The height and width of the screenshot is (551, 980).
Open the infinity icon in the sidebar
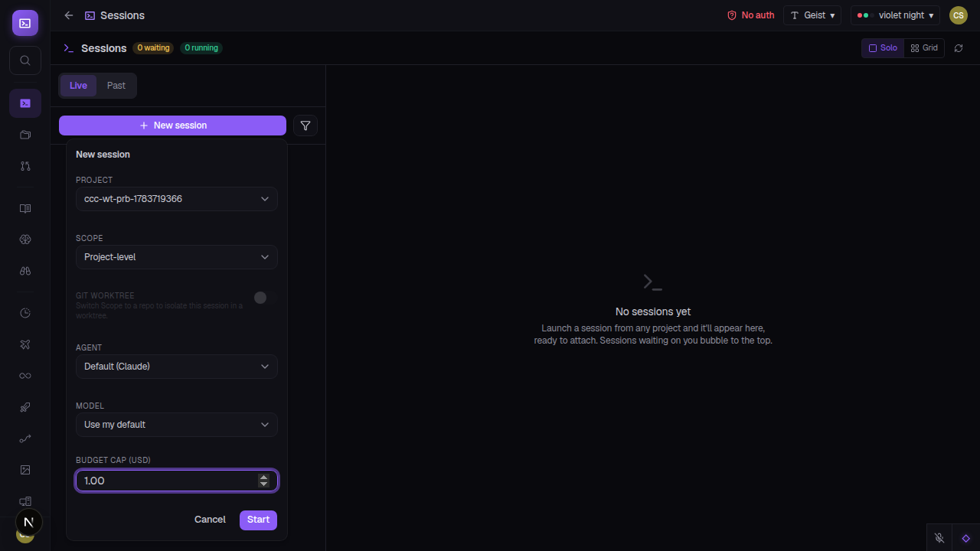point(25,376)
